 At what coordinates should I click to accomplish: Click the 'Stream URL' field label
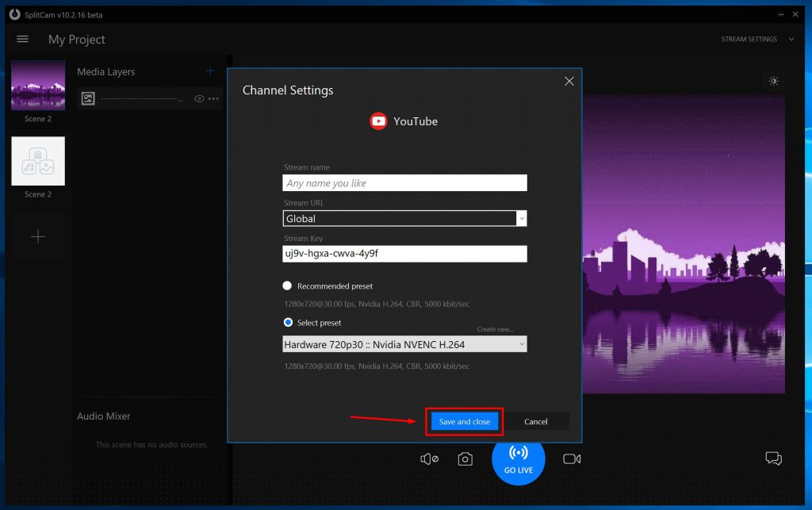pyautogui.click(x=304, y=203)
